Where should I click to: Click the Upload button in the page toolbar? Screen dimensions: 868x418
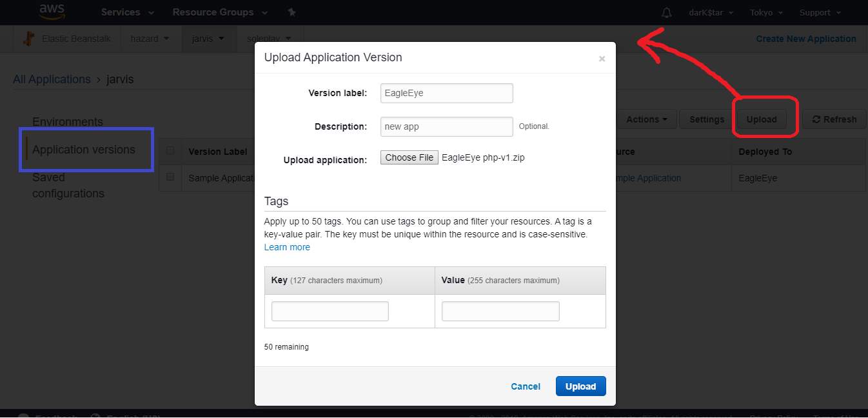click(762, 119)
